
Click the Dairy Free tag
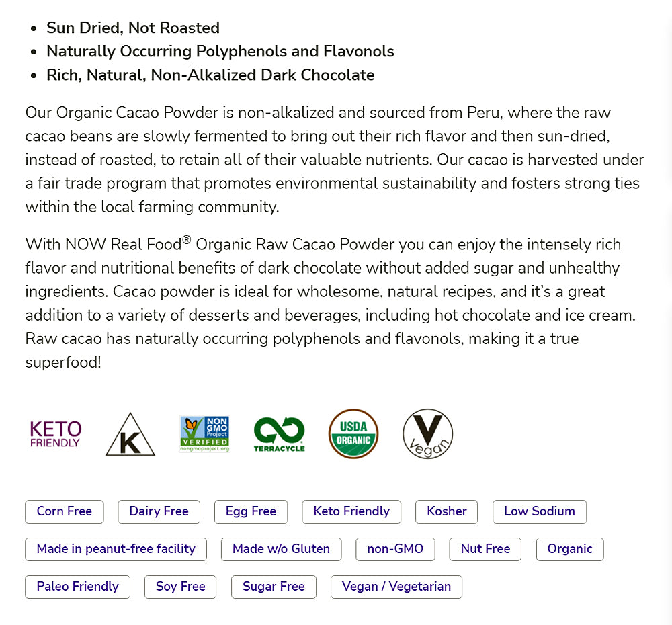coord(159,511)
